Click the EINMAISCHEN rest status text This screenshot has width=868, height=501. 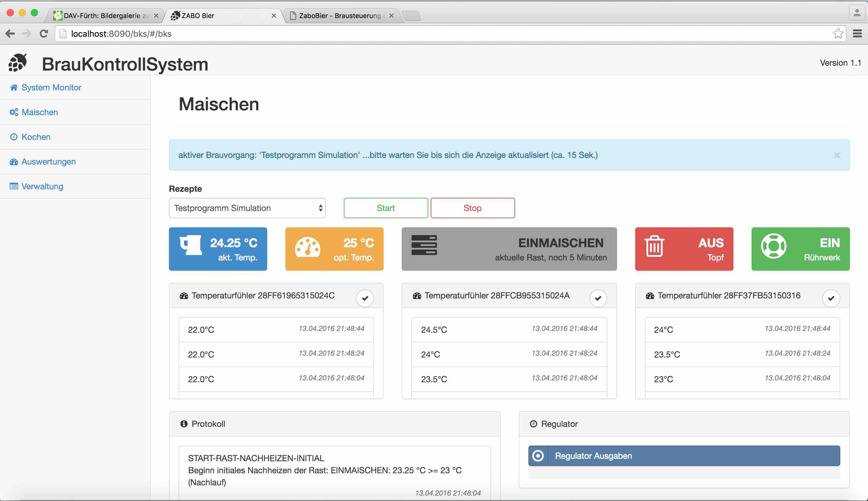(561, 243)
